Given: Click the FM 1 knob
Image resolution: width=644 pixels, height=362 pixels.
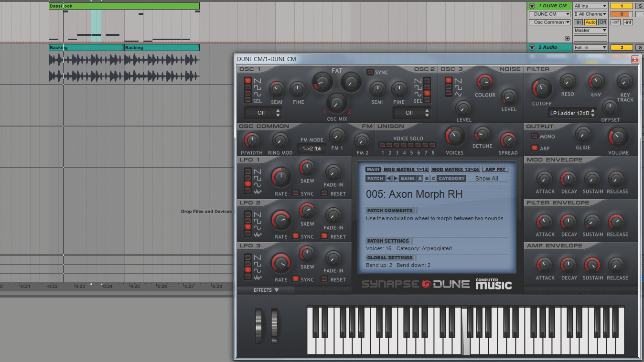Looking at the screenshot, I should click(337, 137).
